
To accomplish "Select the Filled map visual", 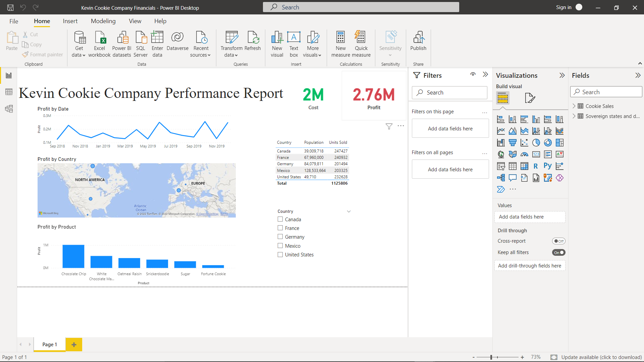I will (513, 155).
